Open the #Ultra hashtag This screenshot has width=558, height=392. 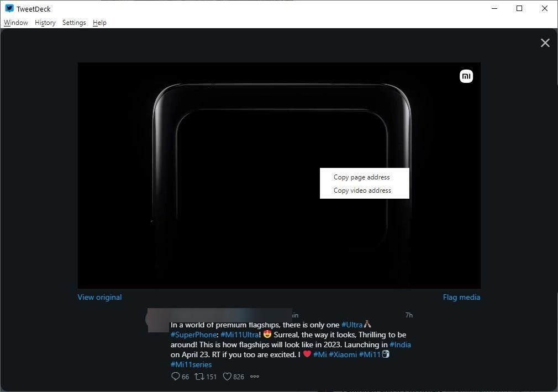pos(352,325)
